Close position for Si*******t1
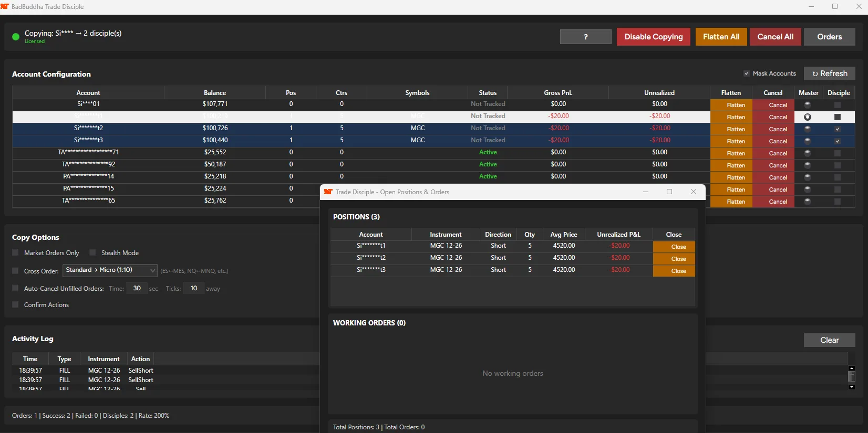 point(674,247)
